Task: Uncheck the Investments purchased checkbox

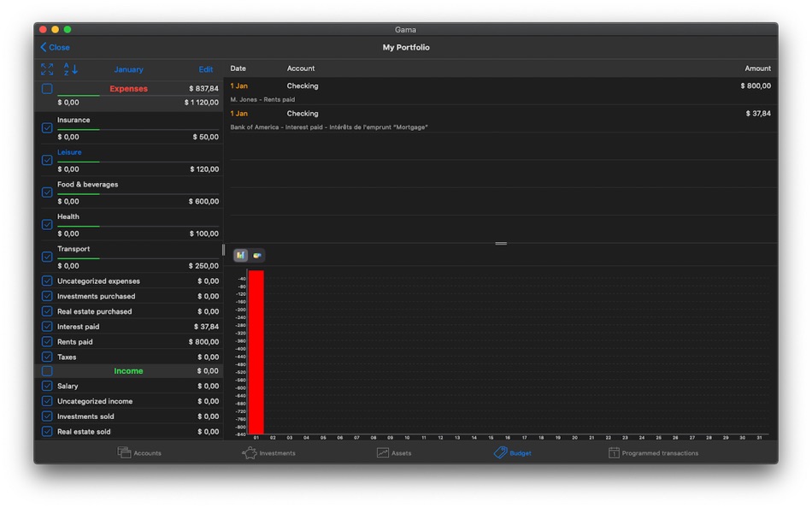Action: coord(47,296)
